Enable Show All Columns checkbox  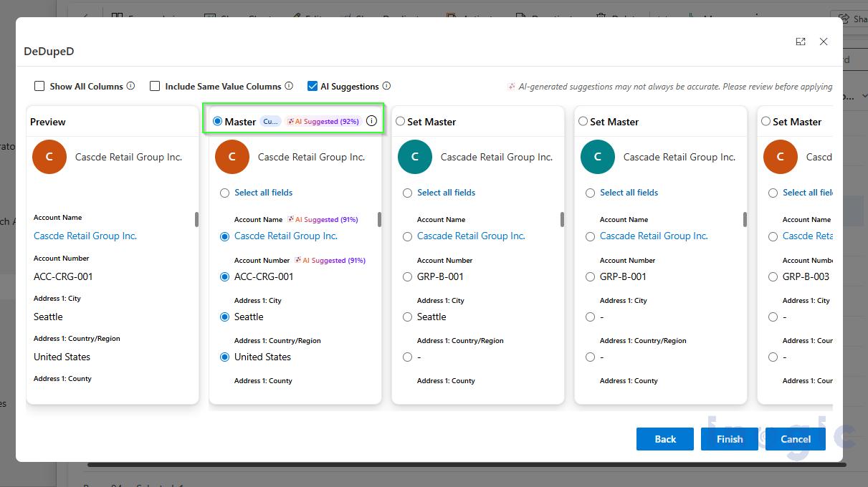(x=39, y=86)
